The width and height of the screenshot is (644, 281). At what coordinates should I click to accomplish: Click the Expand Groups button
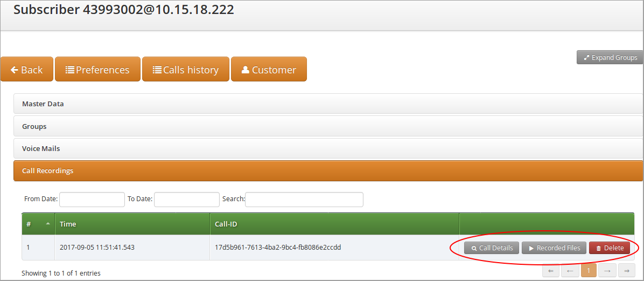coord(610,58)
